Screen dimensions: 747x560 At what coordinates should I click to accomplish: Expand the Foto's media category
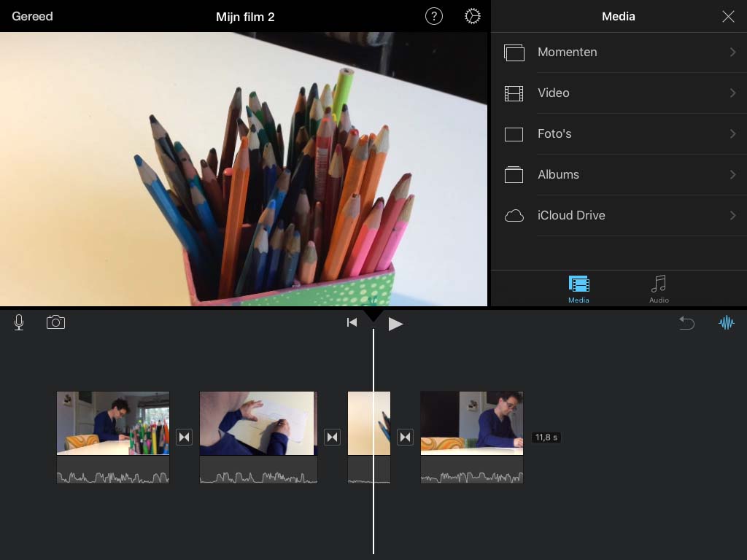(x=619, y=134)
